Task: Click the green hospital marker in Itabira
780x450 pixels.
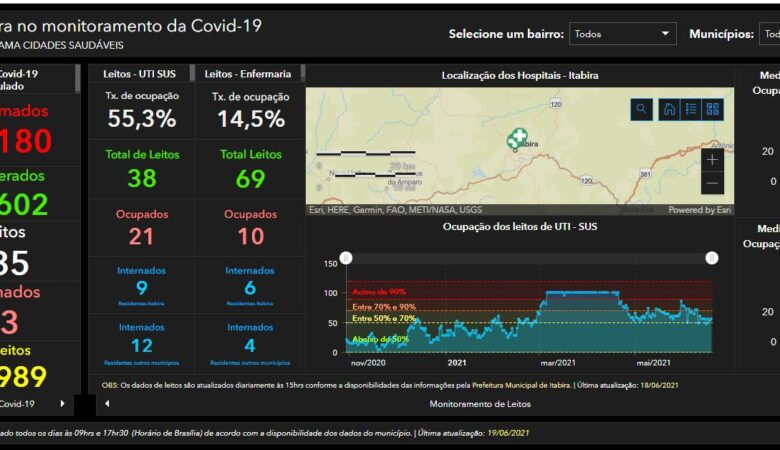Action: point(517,139)
